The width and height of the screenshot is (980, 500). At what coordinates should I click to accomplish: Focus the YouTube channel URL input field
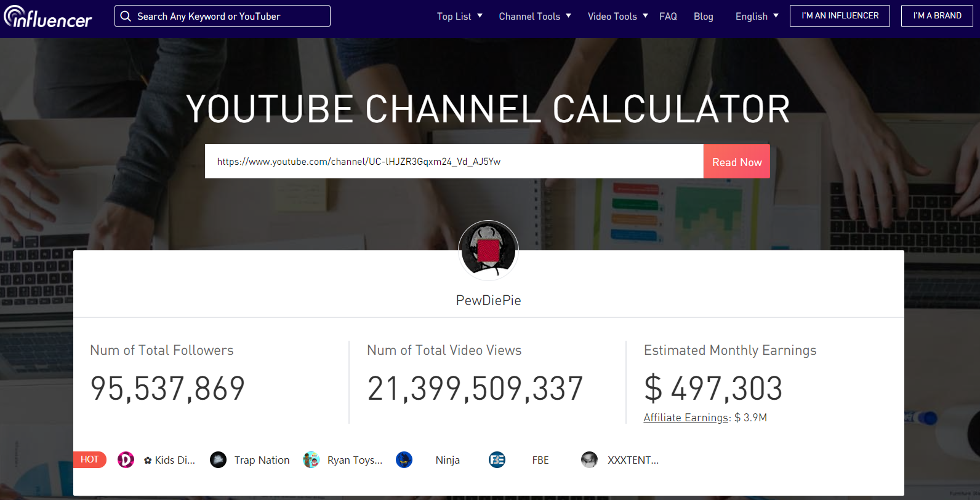pos(454,161)
